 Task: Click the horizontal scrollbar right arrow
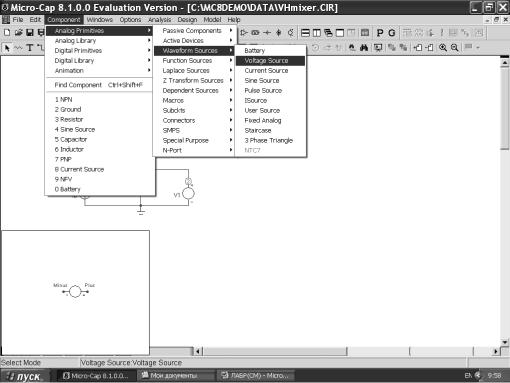[496, 351]
